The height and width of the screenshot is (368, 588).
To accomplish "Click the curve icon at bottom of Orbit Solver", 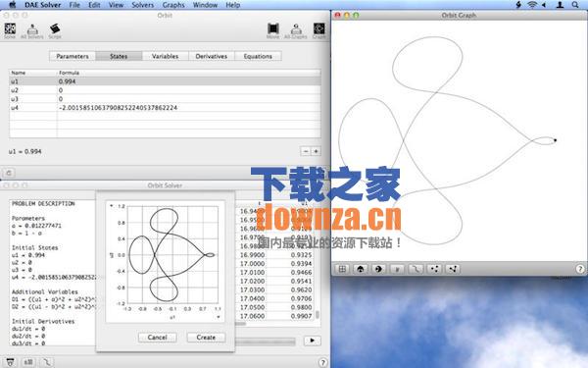I will (x=47, y=362).
